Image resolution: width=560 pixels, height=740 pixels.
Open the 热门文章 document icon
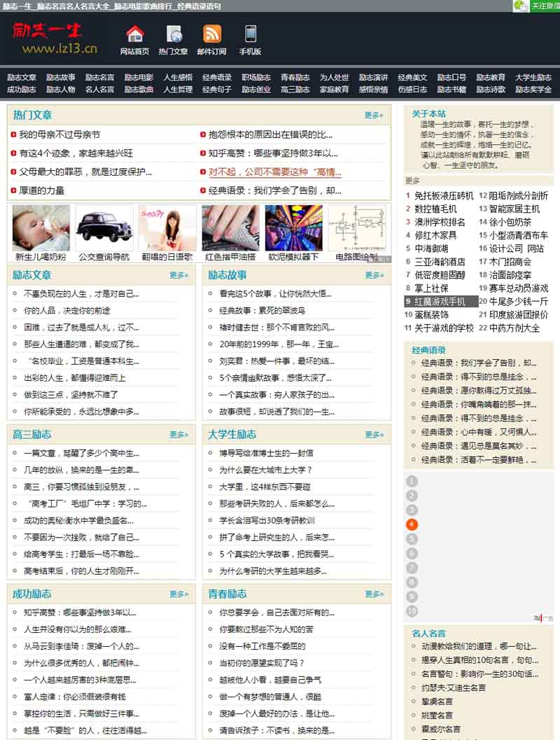tap(174, 34)
